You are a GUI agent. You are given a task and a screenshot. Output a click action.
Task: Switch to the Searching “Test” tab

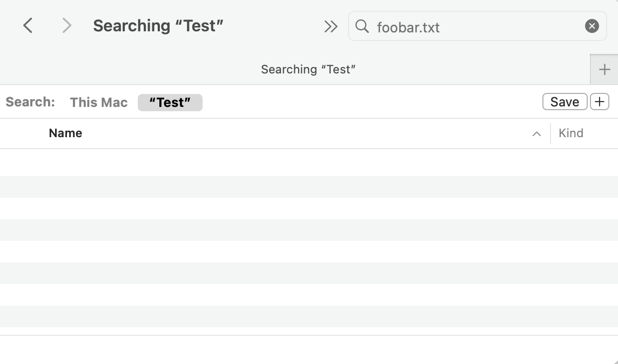(308, 69)
